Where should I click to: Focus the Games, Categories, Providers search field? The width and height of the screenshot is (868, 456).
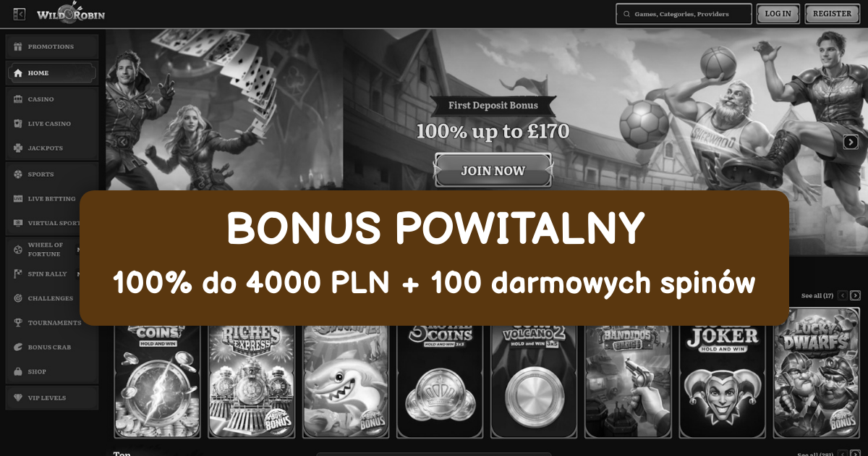click(683, 14)
